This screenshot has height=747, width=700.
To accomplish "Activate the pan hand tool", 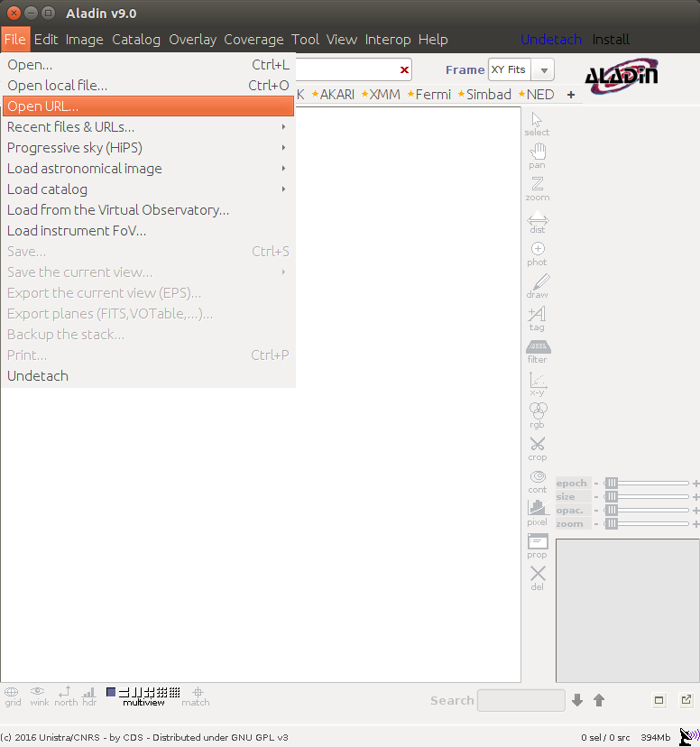I will (537, 156).
